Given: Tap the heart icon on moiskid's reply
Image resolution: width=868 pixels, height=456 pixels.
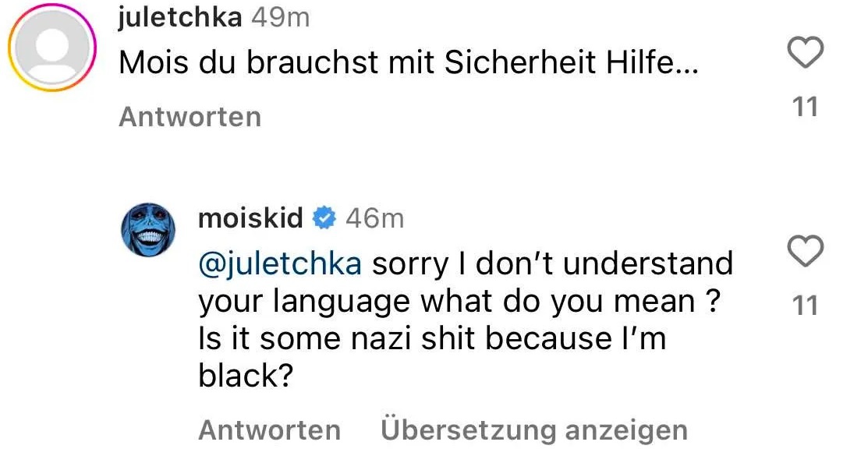Looking at the screenshot, I should 806,252.
